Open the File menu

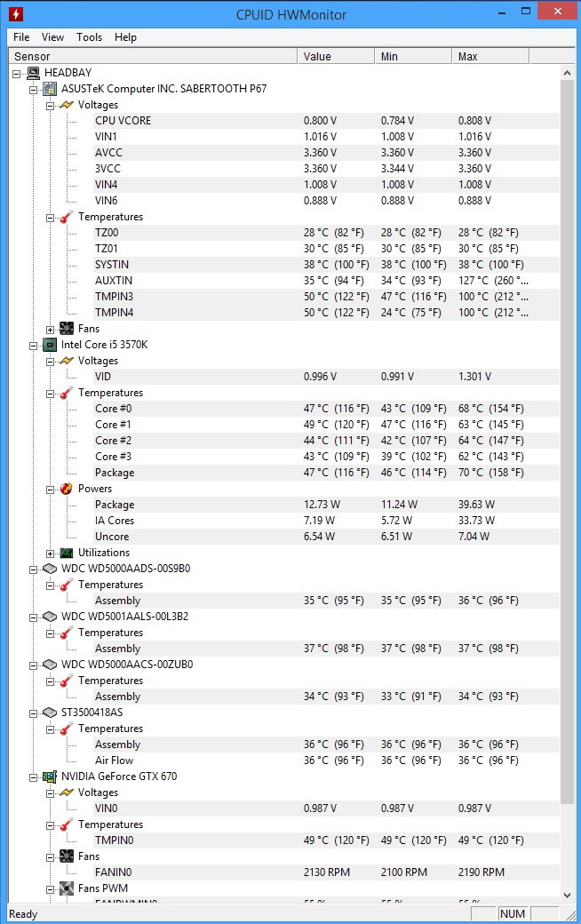tap(21, 37)
